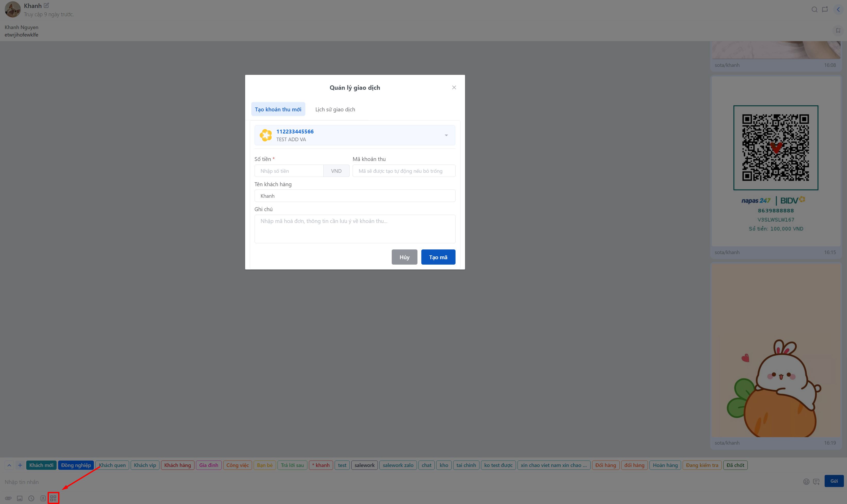Viewport: 847px width, 504px height.
Task: Collapse the tag bar with up chevron
Action: click(9, 465)
